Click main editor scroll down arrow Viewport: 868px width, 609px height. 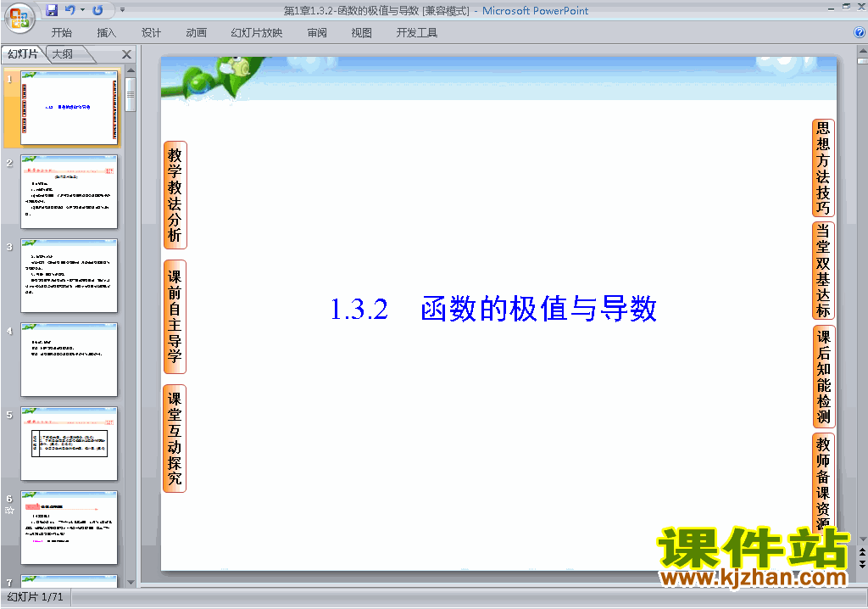[x=862, y=539]
